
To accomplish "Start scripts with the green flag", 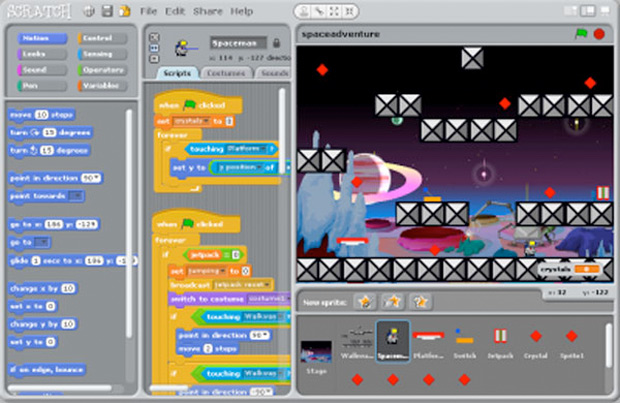I will (581, 34).
